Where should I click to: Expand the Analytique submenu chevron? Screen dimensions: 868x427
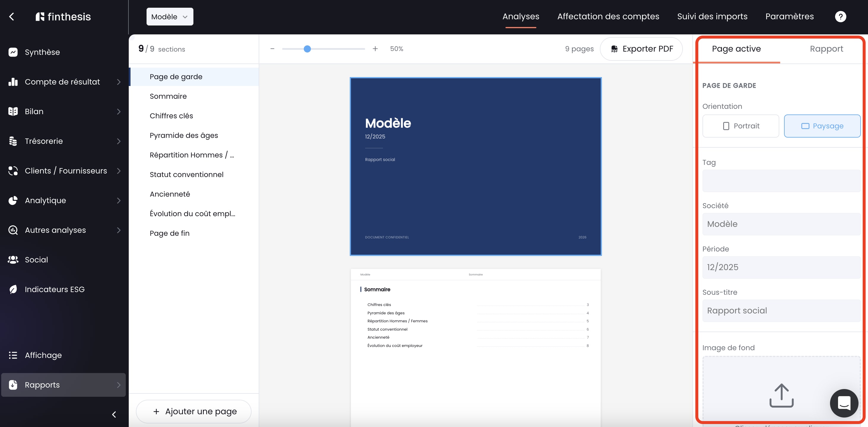(x=119, y=200)
